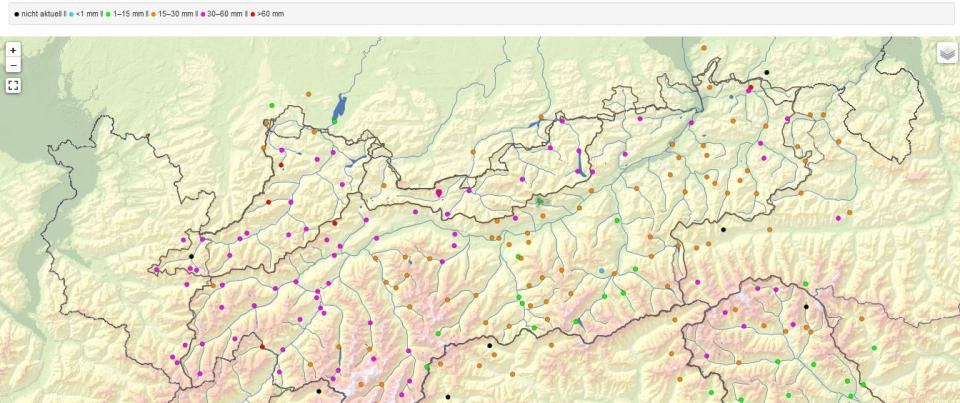Zoom out with the minus button
The width and height of the screenshot is (960, 403).
(x=13, y=66)
